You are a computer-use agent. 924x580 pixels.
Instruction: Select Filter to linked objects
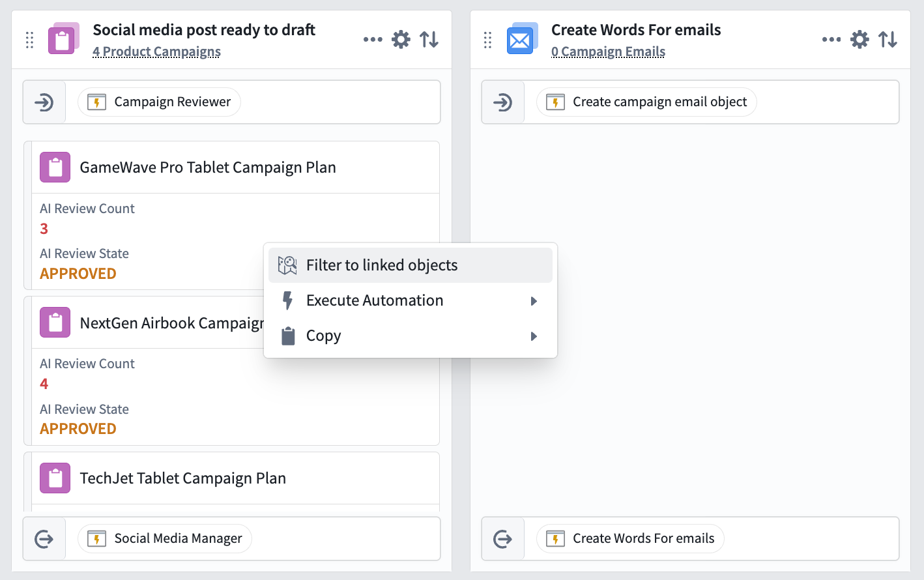[x=382, y=265]
